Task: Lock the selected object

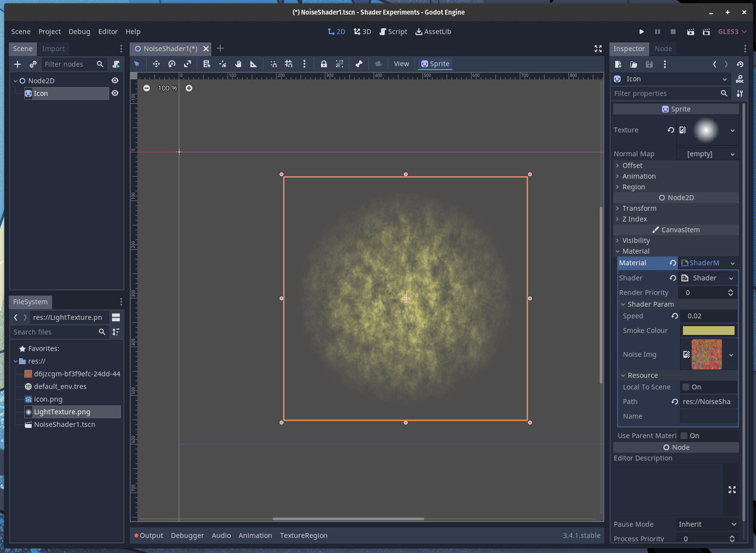Action: (323, 64)
